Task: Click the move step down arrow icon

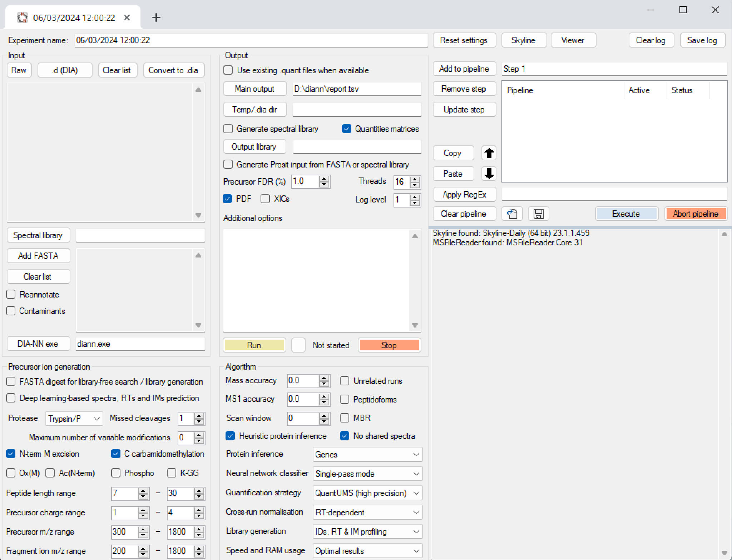Action: 489,174
